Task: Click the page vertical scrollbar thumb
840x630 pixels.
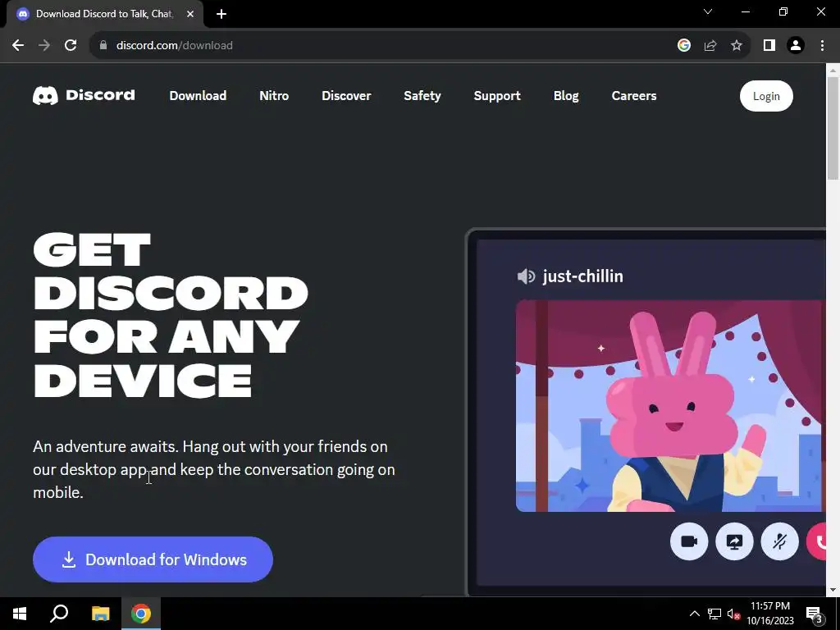Action: click(833, 129)
